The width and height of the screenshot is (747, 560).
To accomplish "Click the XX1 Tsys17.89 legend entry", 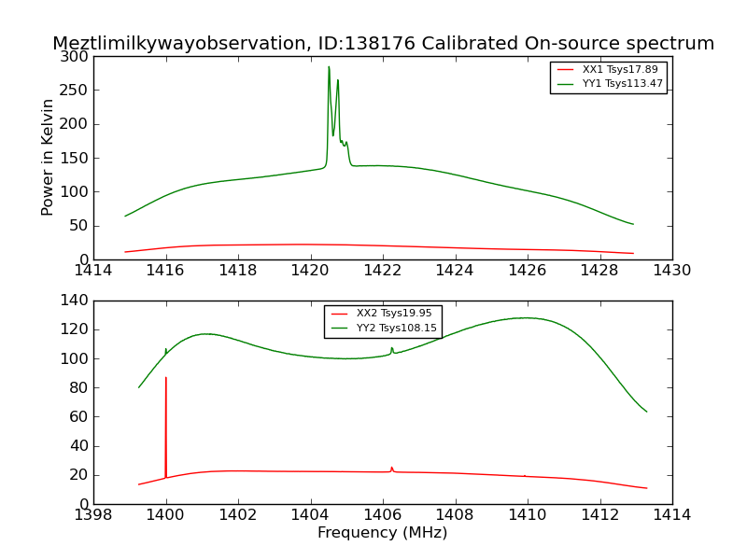I will click(x=608, y=69).
